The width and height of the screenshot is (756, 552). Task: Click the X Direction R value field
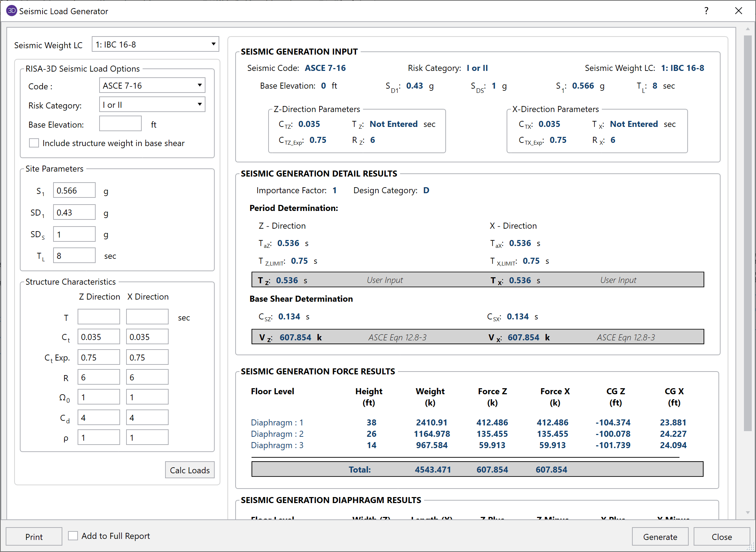[147, 377]
